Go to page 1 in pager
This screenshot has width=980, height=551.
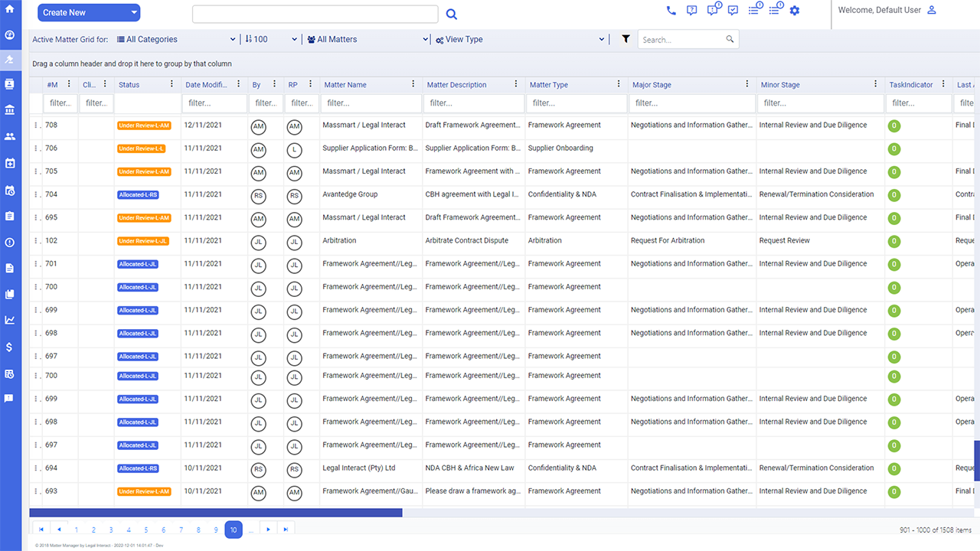click(x=77, y=530)
